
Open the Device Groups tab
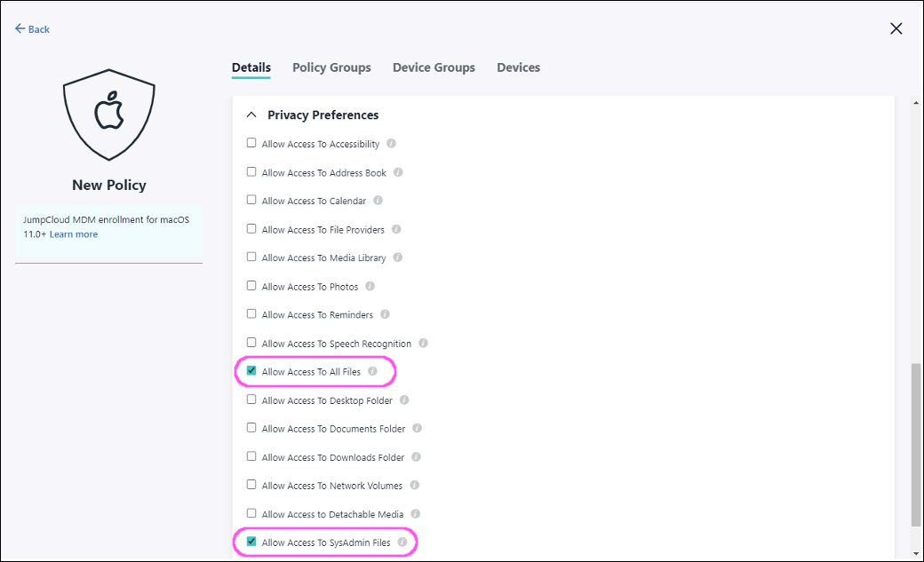[434, 67]
